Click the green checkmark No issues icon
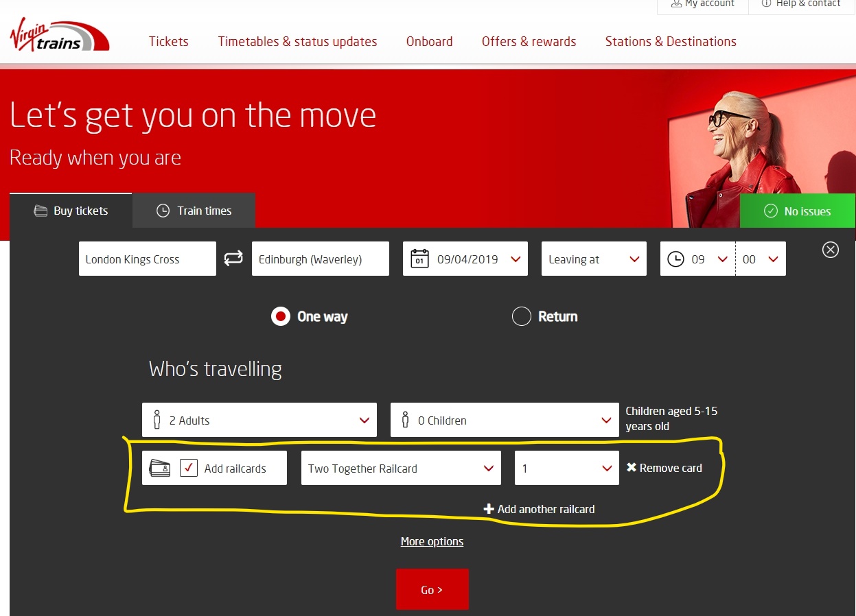856x616 pixels. [771, 211]
